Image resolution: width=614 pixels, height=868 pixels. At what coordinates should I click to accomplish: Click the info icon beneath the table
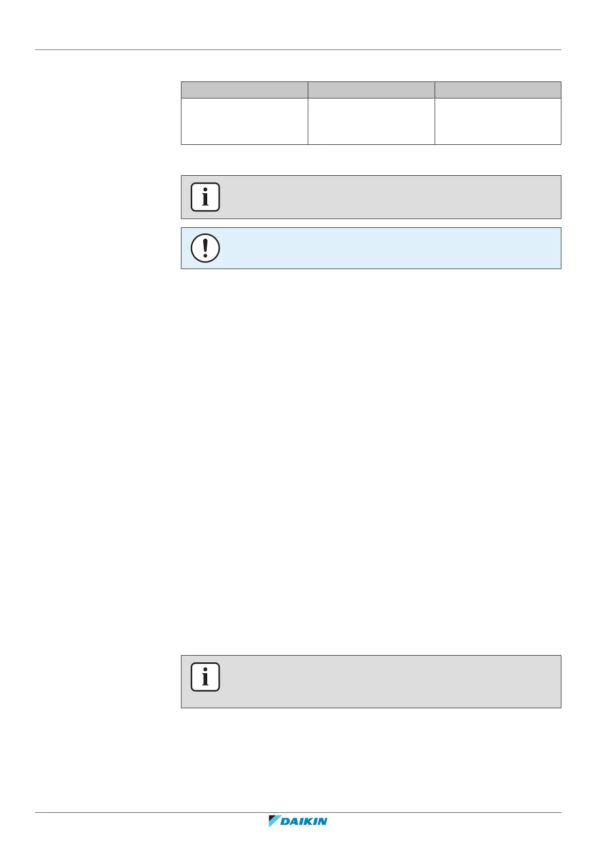[x=205, y=197]
